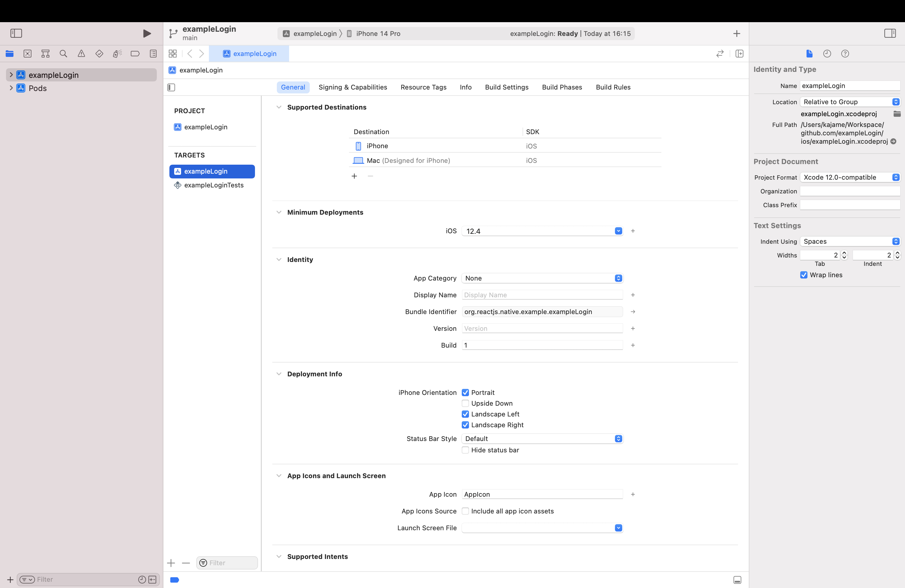The width and height of the screenshot is (905, 588).
Task: Click the run/build play button icon
Action: click(146, 33)
